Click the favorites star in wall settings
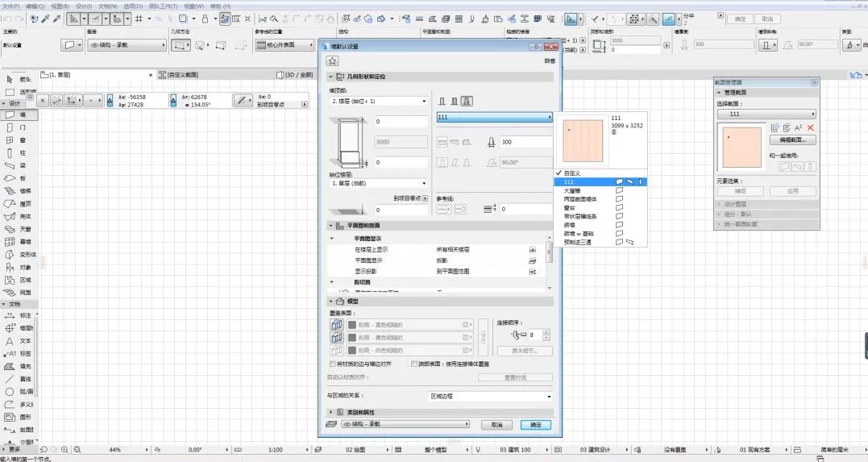The image size is (868, 462). click(x=332, y=61)
